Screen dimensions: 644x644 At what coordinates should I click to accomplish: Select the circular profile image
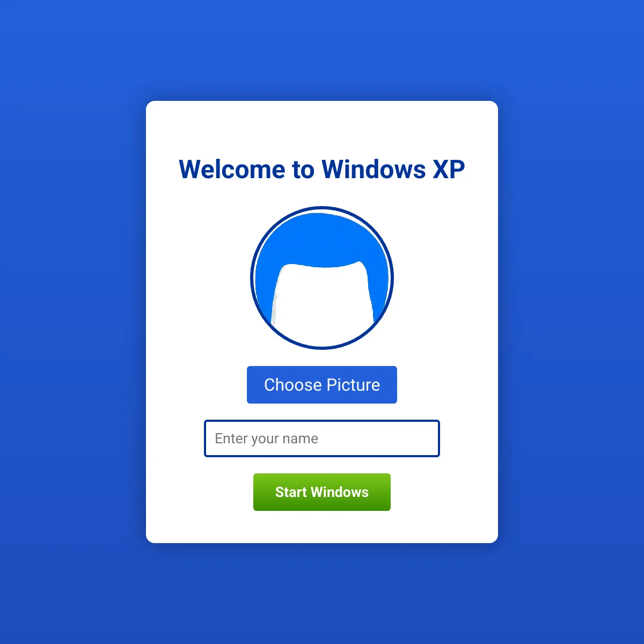click(x=321, y=277)
